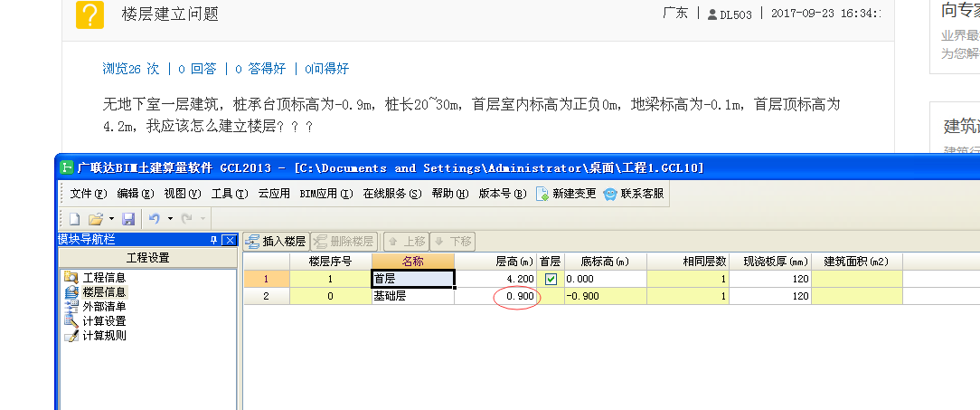980x410 pixels.
Task: Click the 楼层序号 column header
Action: coord(330,262)
